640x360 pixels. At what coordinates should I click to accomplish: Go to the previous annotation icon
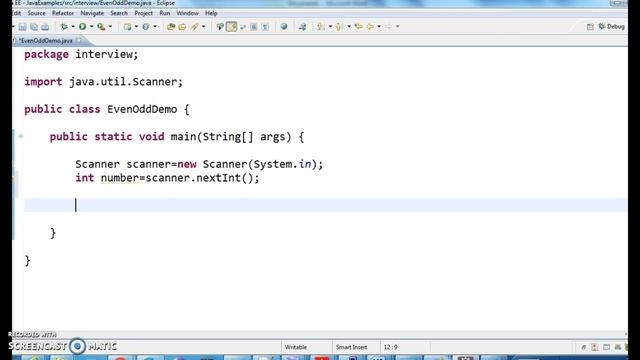[339, 27]
